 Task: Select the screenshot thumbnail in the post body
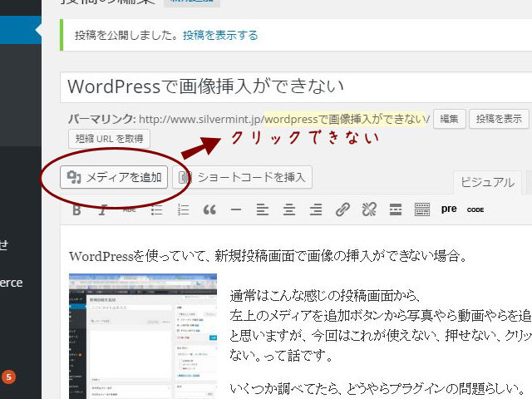143,336
